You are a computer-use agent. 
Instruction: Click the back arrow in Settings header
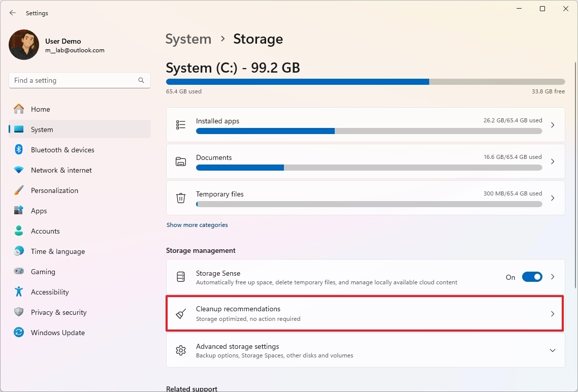[13, 13]
